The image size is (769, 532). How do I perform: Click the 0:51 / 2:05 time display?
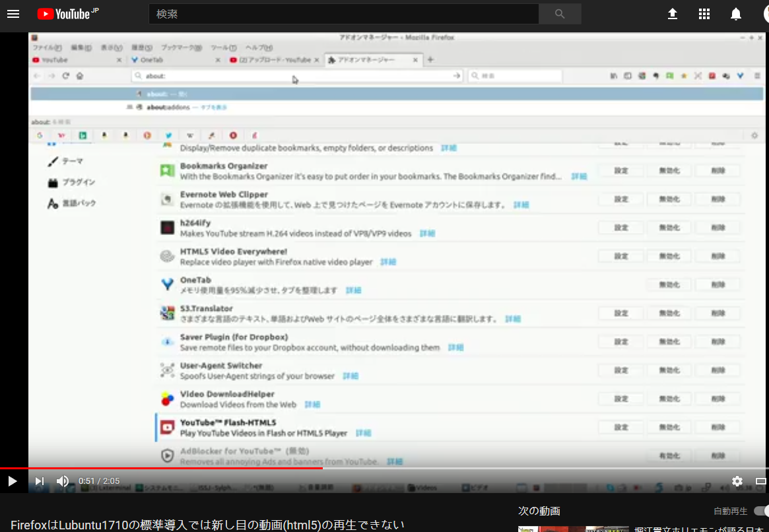99,481
